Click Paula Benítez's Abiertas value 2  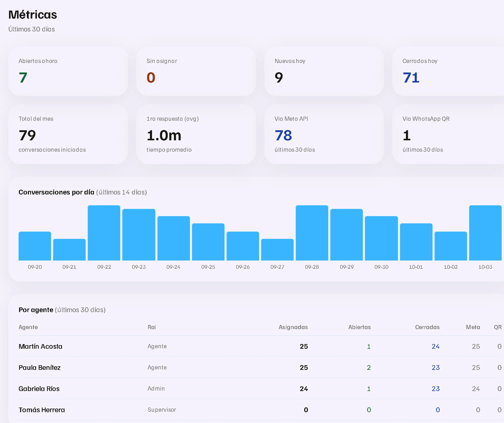(x=369, y=368)
